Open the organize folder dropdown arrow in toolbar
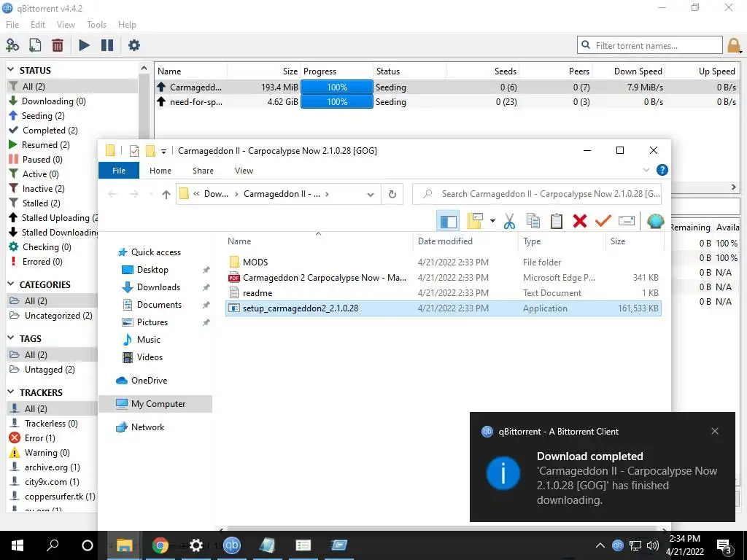 (492, 221)
